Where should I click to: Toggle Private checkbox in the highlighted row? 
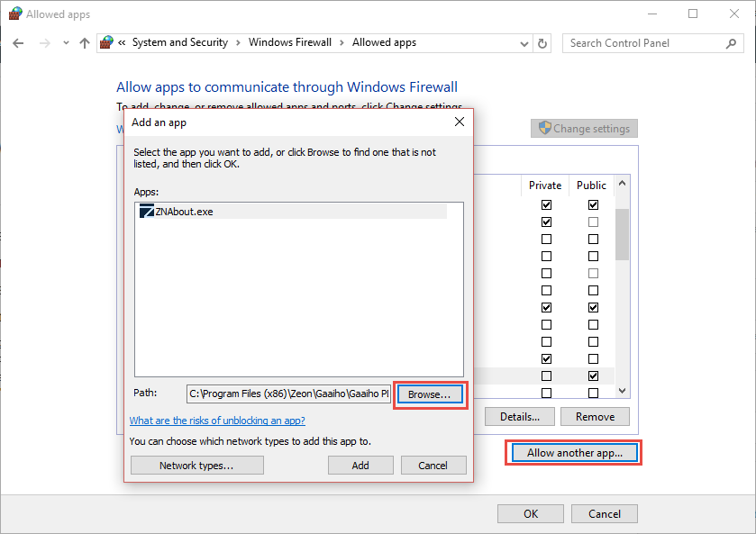tap(546, 376)
